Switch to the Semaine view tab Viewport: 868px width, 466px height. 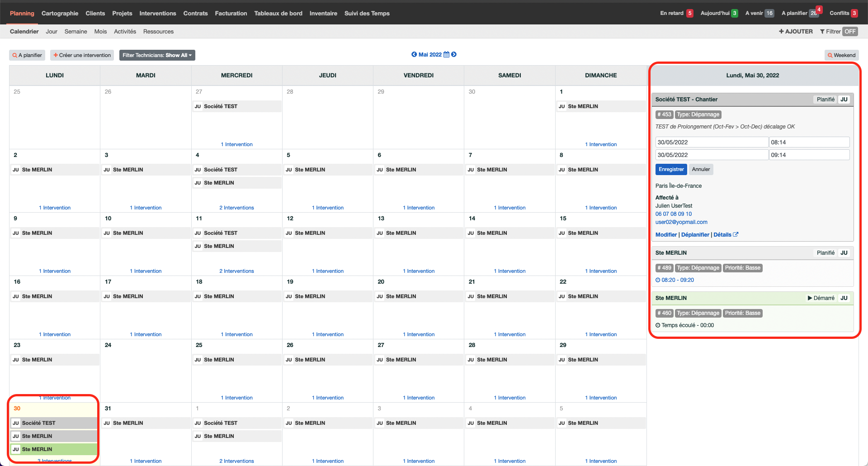coord(75,32)
